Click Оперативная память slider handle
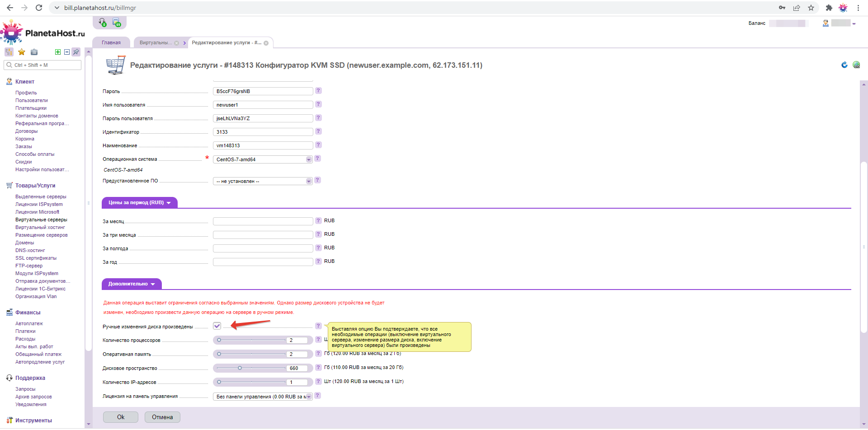This screenshot has width=868, height=430. (219, 354)
